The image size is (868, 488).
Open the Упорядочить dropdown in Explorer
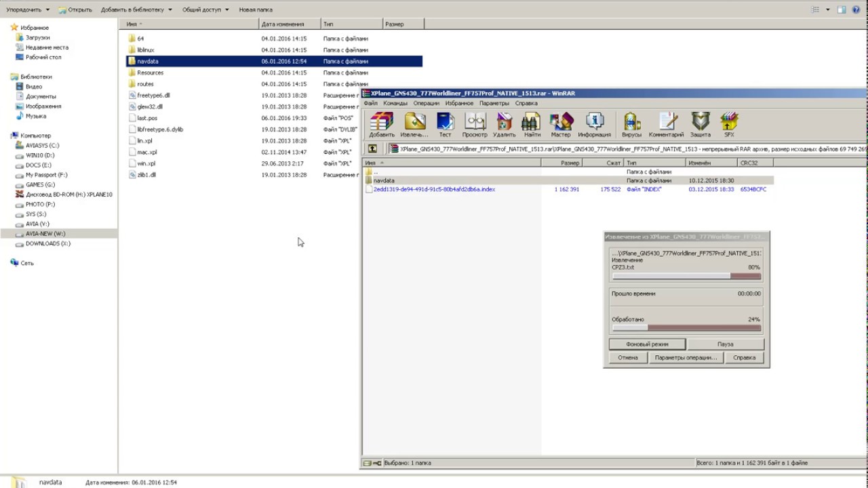[26, 9]
